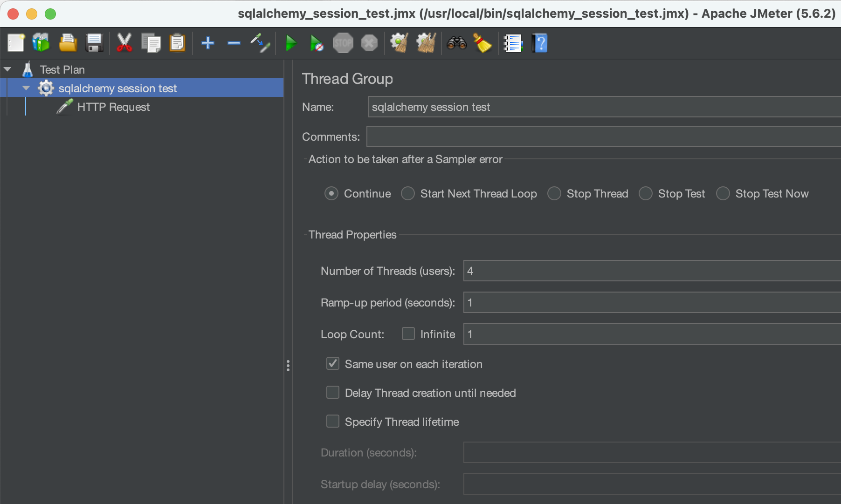Open Search with the binoculars icon
Screen dimensions: 841x504
tap(457, 43)
